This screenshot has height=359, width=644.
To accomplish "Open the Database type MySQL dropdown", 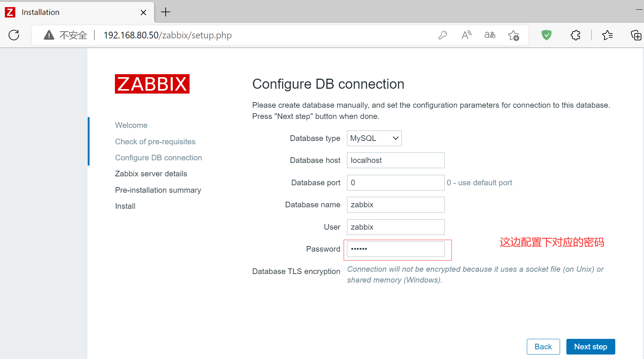I will (374, 138).
